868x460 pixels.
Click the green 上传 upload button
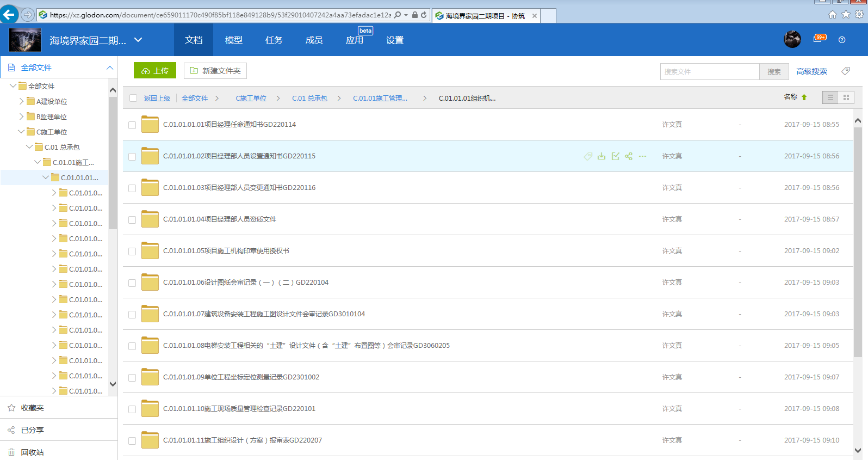pos(155,71)
